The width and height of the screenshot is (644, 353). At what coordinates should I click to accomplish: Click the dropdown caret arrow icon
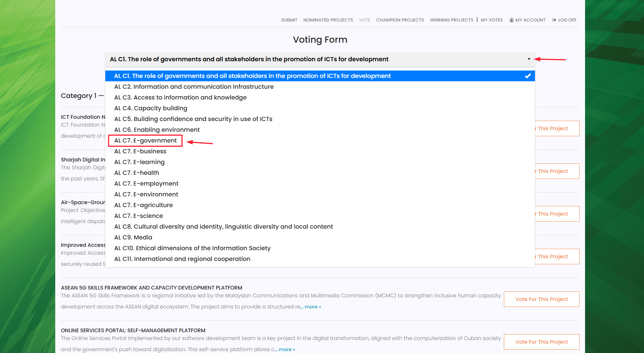(529, 59)
